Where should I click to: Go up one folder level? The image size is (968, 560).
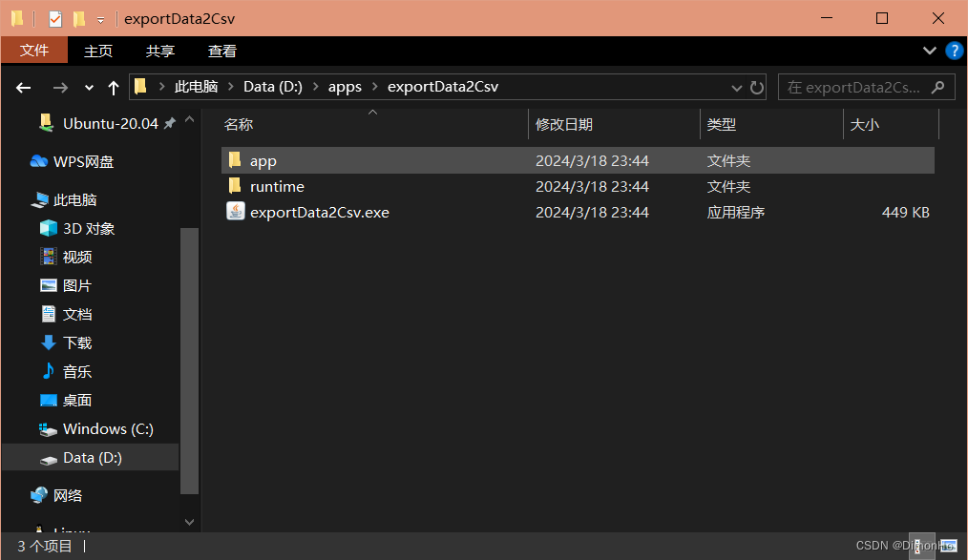click(113, 88)
